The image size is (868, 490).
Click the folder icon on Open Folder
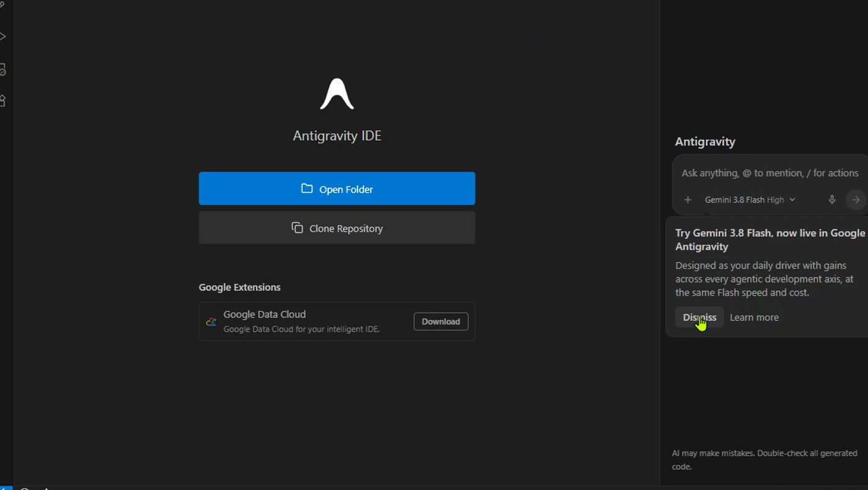[x=307, y=189]
